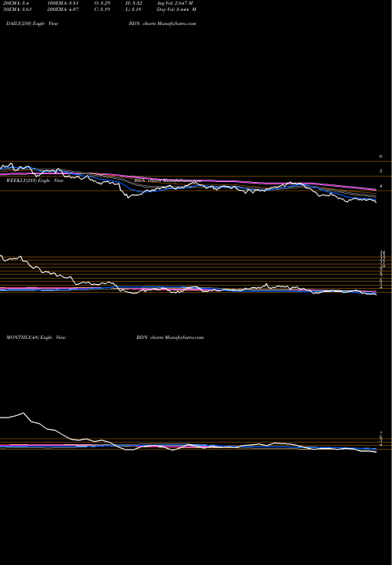Click the 20EMA value label
The height and width of the screenshot is (565, 392).
(16, 3)
